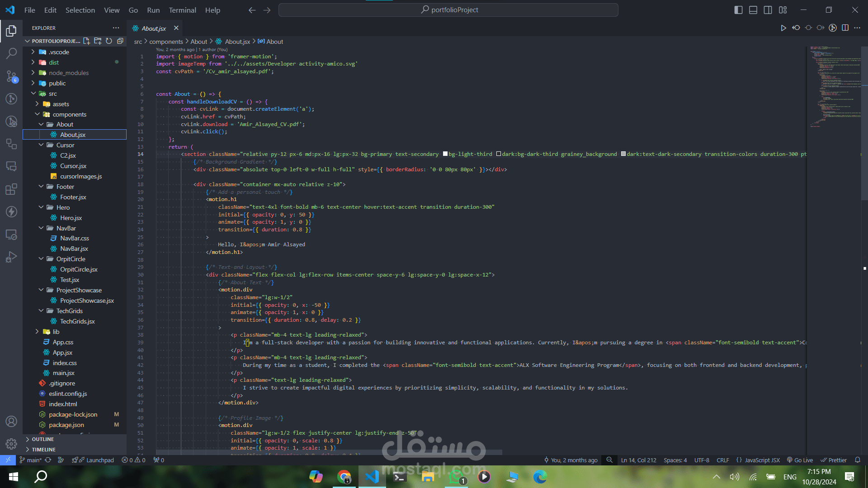Toggle the bottom panel layout button
Viewport: 868px width, 488px height.
753,10
